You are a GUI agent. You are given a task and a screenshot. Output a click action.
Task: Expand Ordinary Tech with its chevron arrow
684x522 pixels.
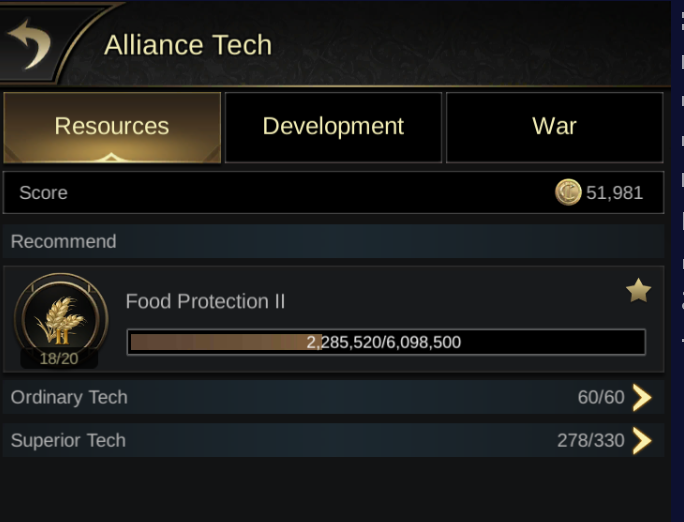click(642, 397)
